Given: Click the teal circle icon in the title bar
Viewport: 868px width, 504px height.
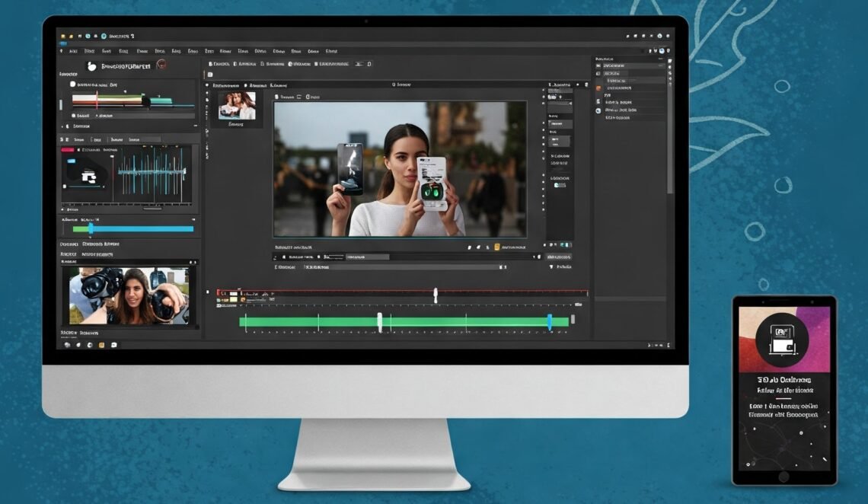Looking at the screenshot, I should pos(103,36).
